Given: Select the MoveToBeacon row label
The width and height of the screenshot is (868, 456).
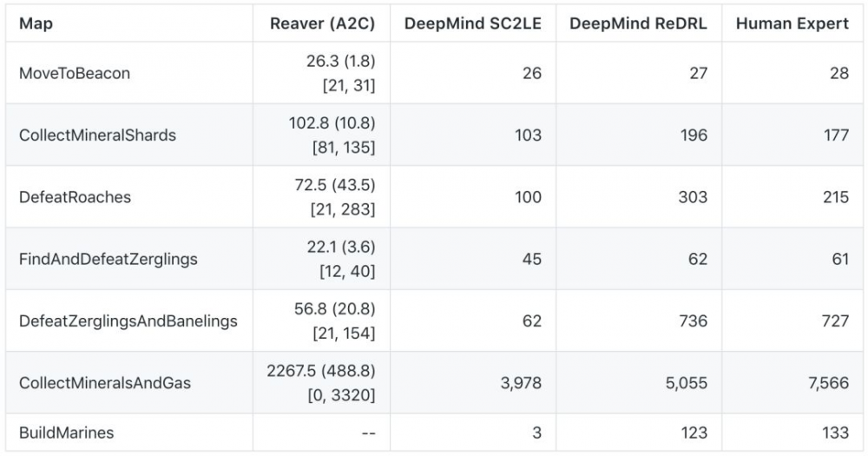Looking at the screenshot, I should click(x=75, y=73).
